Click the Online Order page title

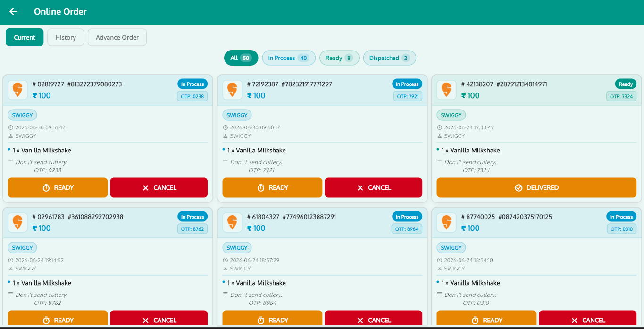(x=60, y=11)
